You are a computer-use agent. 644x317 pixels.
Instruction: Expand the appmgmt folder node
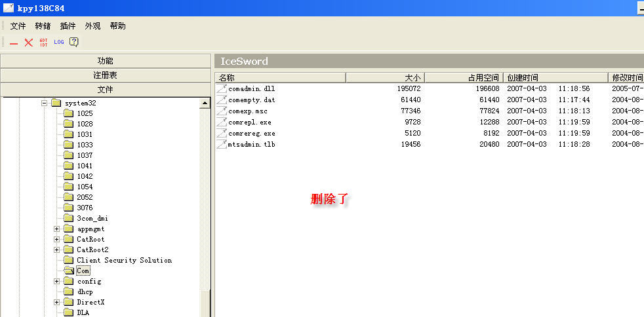pyautogui.click(x=56, y=229)
